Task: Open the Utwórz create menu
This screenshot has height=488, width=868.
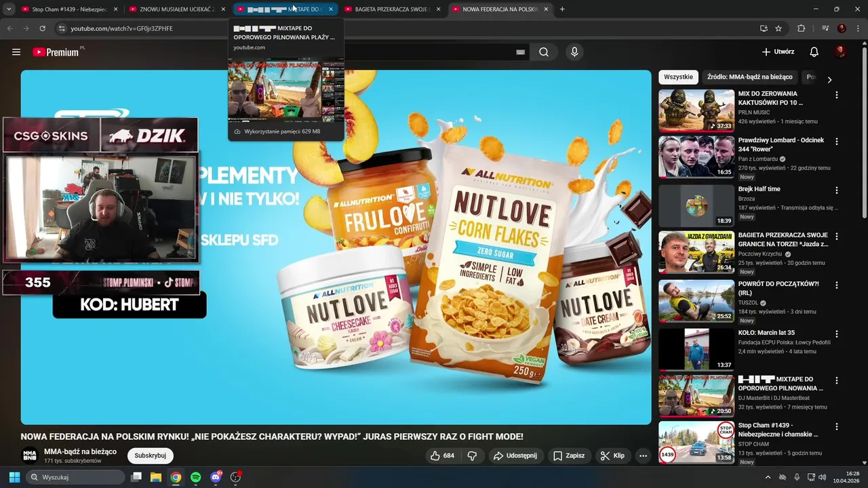Action: [x=778, y=52]
